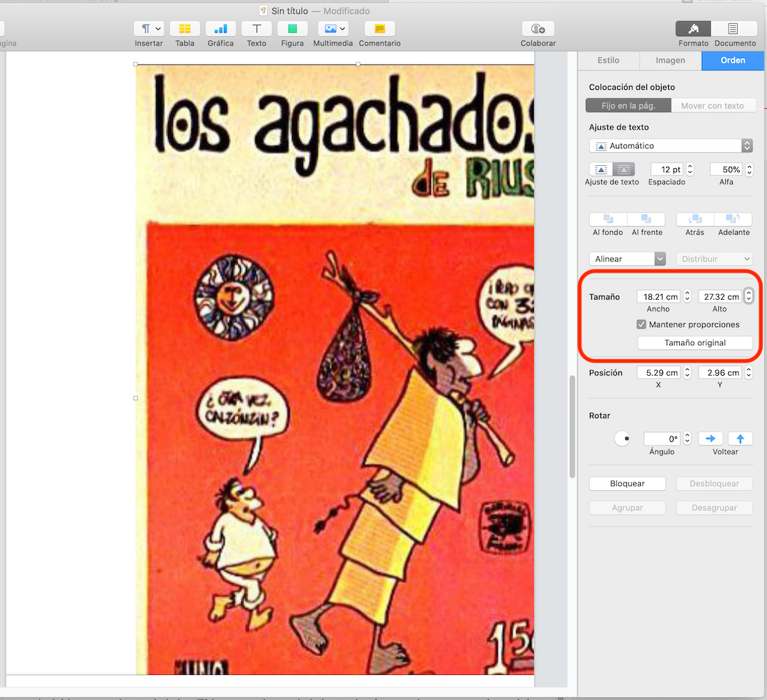
Task: Adjust the Alto height stepper
Action: pos(748,296)
